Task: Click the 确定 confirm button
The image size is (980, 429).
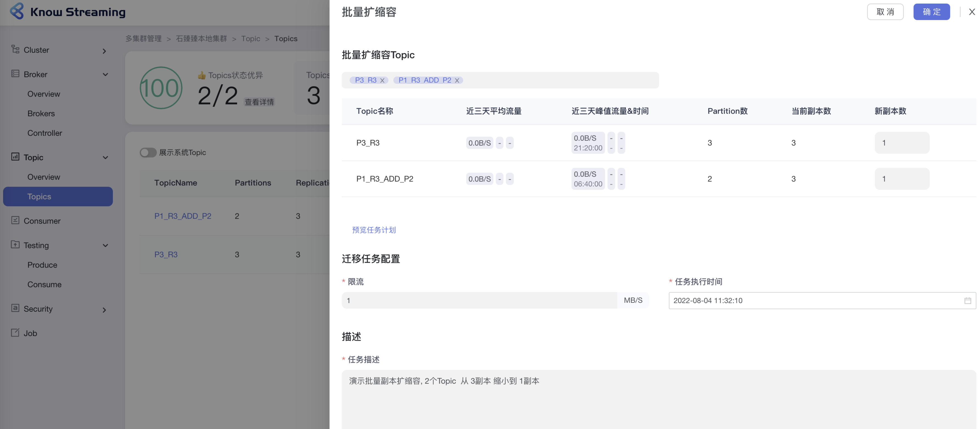Action: click(x=931, y=12)
